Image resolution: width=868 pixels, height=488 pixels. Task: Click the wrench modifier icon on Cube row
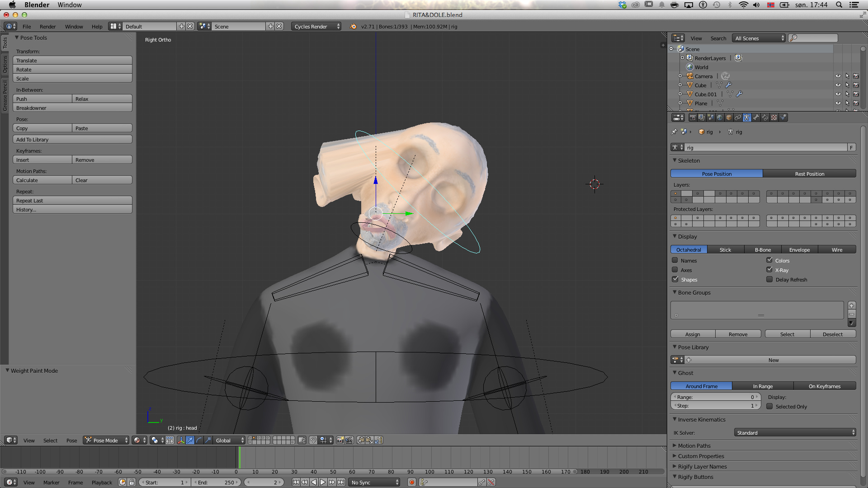pos(729,85)
